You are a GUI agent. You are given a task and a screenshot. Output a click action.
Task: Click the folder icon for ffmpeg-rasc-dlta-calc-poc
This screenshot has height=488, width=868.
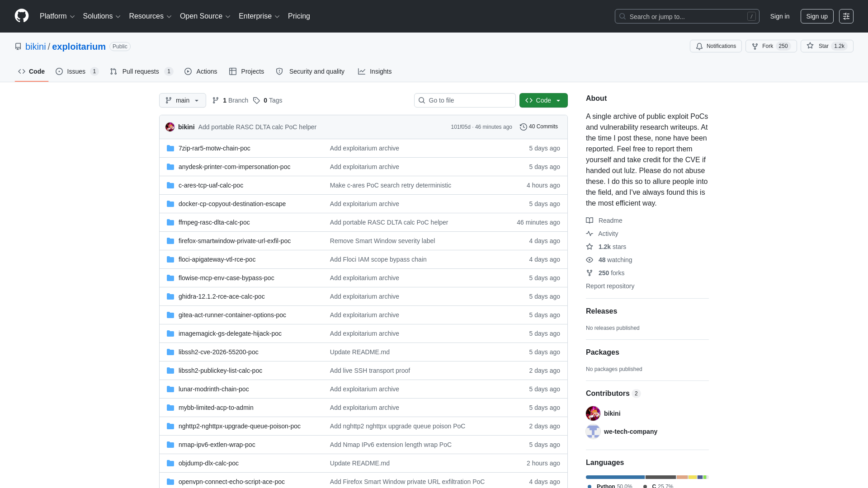point(170,222)
